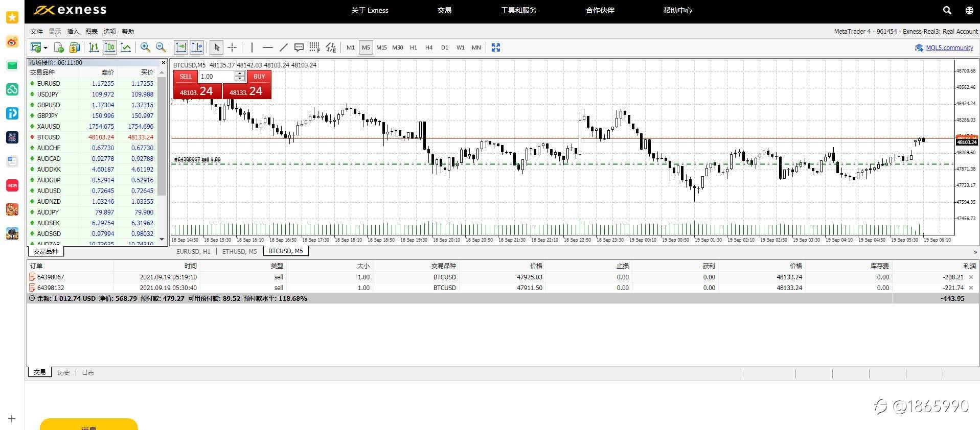Set timeframe to M1

click(x=350, y=47)
